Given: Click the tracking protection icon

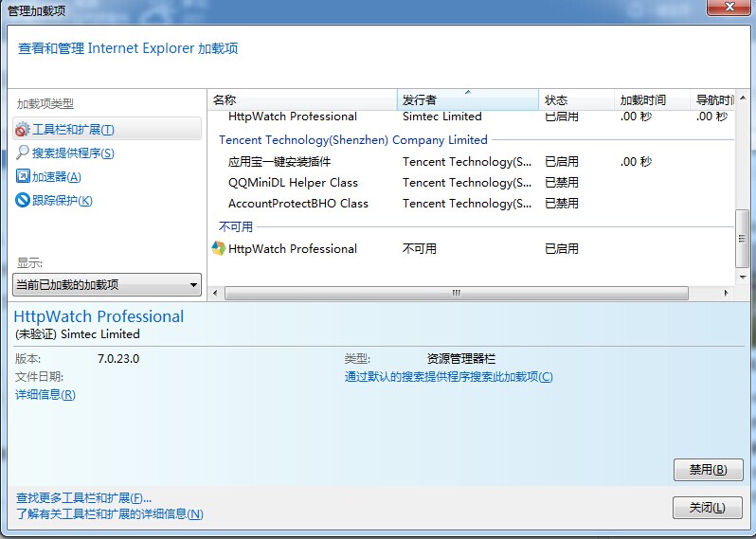Looking at the screenshot, I should [x=23, y=201].
